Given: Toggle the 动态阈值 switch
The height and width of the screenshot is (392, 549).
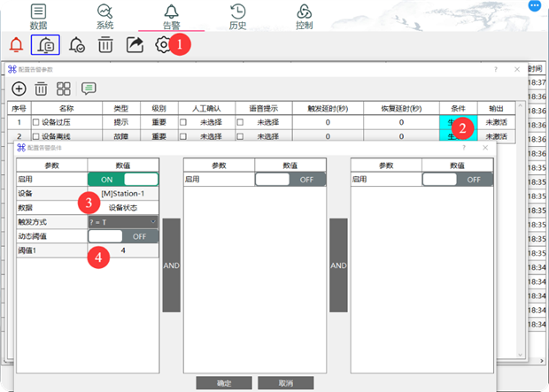Looking at the screenshot, I should click(123, 236).
